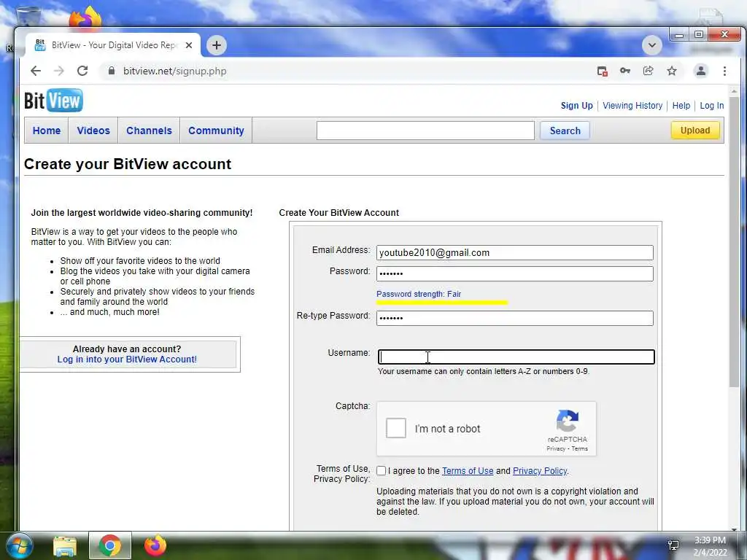
Task: Focus the Username field
Action: (x=516, y=357)
